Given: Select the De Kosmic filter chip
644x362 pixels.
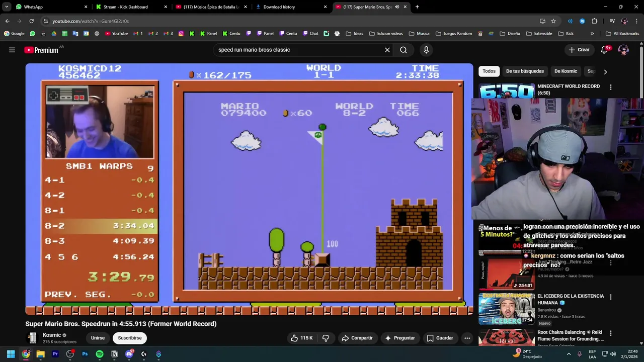Looking at the screenshot, I should (x=566, y=71).
